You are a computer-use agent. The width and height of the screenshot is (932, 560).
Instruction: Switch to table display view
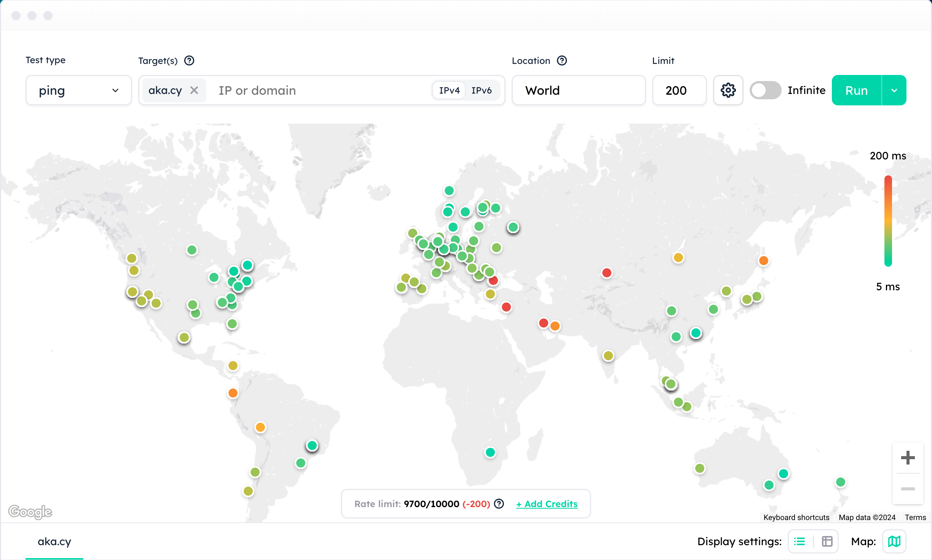[x=827, y=541]
